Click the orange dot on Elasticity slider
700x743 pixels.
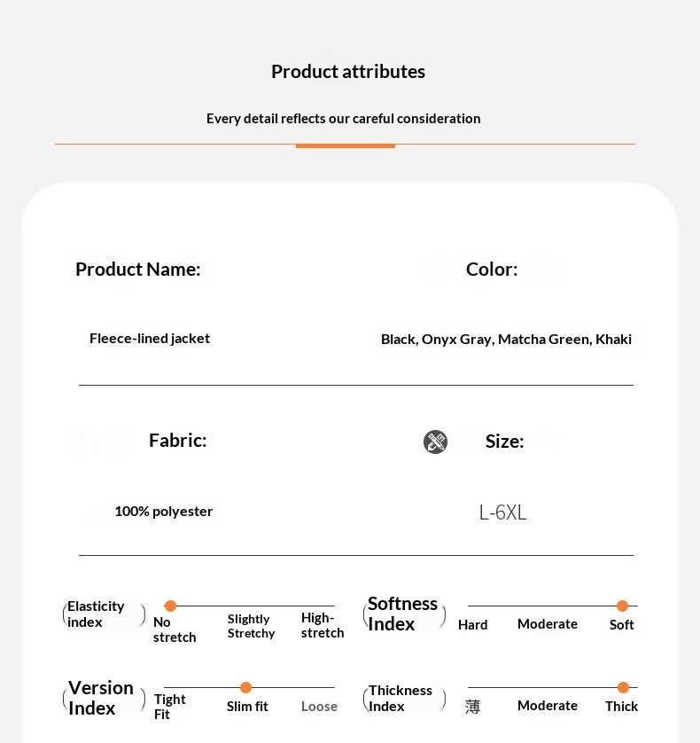point(170,606)
